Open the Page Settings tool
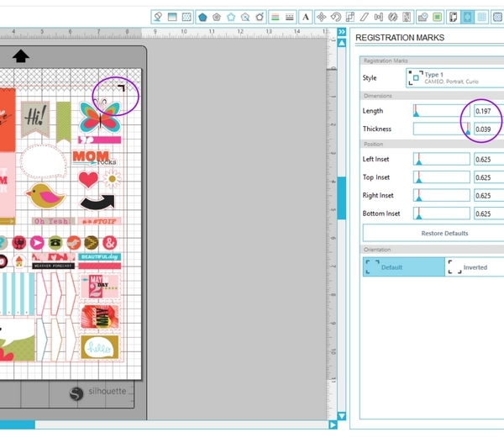This screenshot has width=504, height=443. (454, 17)
